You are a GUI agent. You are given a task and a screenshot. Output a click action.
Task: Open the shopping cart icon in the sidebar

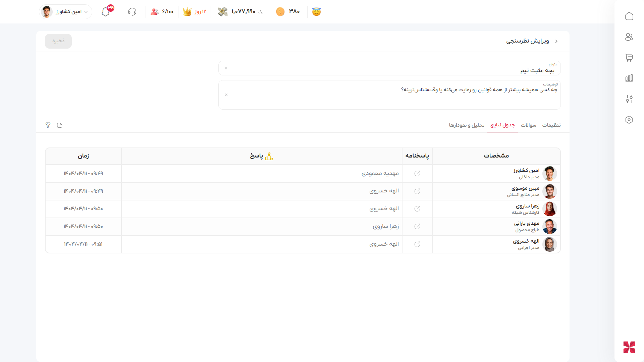pyautogui.click(x=629, y=58)
